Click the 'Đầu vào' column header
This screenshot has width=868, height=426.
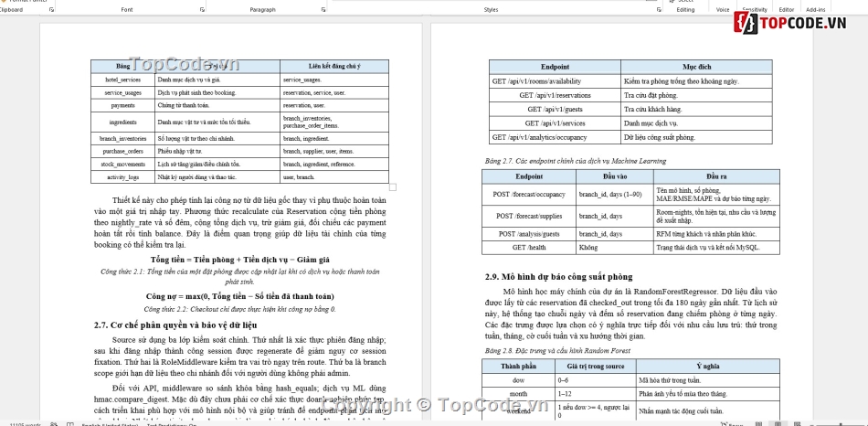pos(615,176)
